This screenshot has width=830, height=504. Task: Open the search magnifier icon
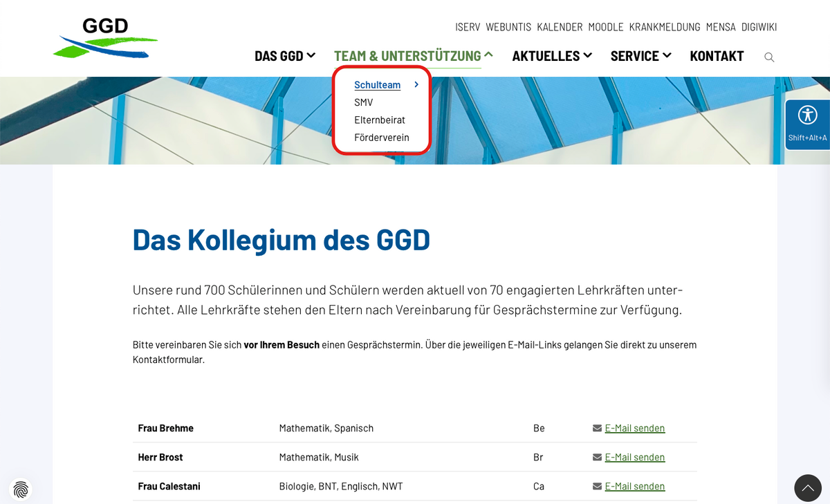(x=769, y=57)
